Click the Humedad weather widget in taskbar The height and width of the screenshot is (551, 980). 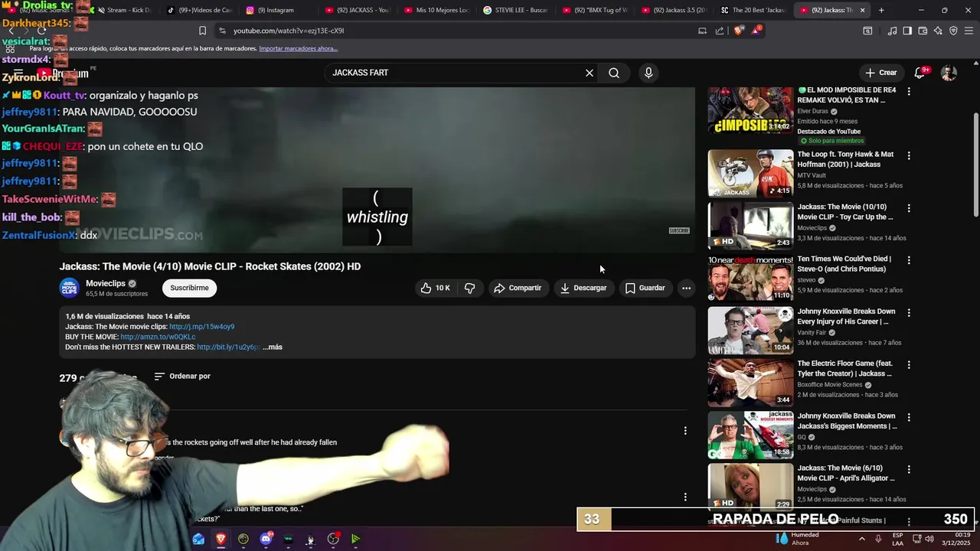point(797,539)
